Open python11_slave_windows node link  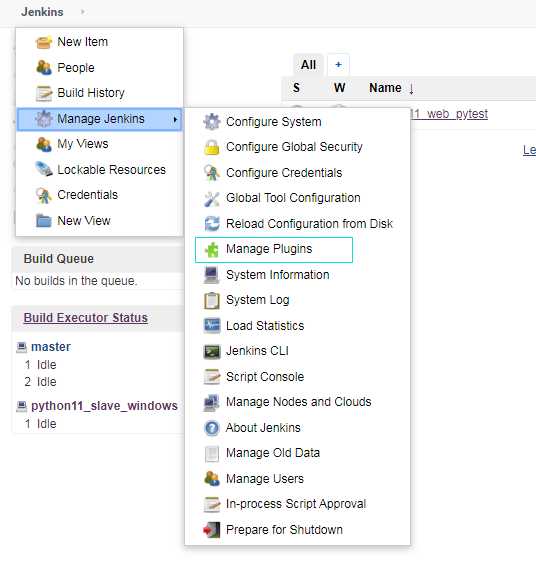104,406
